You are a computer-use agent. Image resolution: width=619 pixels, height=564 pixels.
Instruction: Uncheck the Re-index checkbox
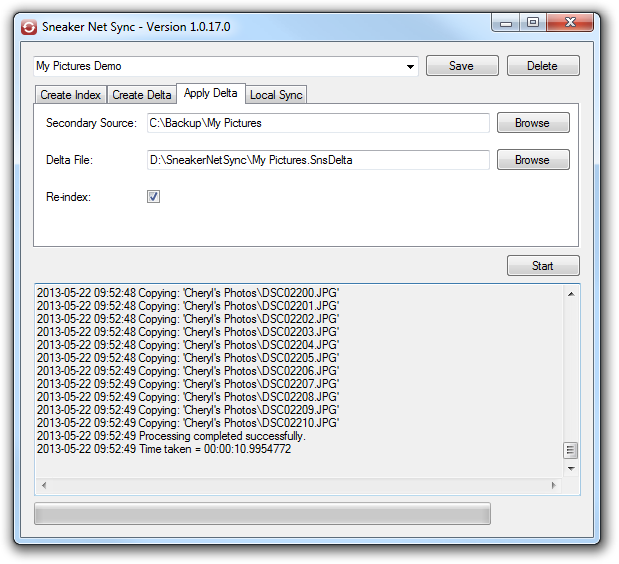[x=154, y=196]
